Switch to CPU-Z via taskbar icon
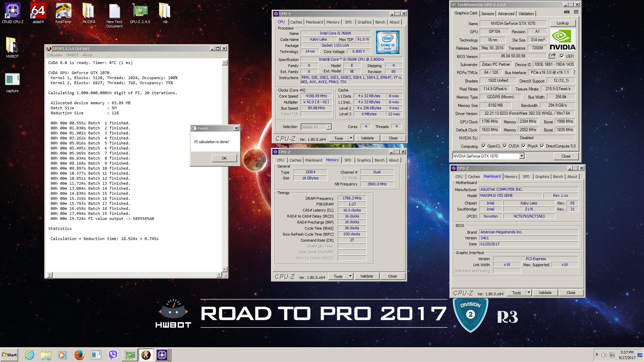This screenshot has width=644, height=362. coord(162,355)
